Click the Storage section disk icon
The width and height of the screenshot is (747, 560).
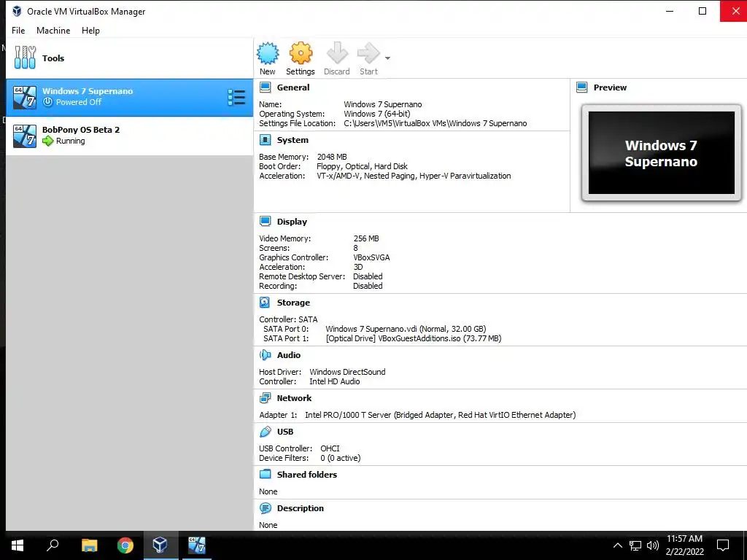pos(266,303)
